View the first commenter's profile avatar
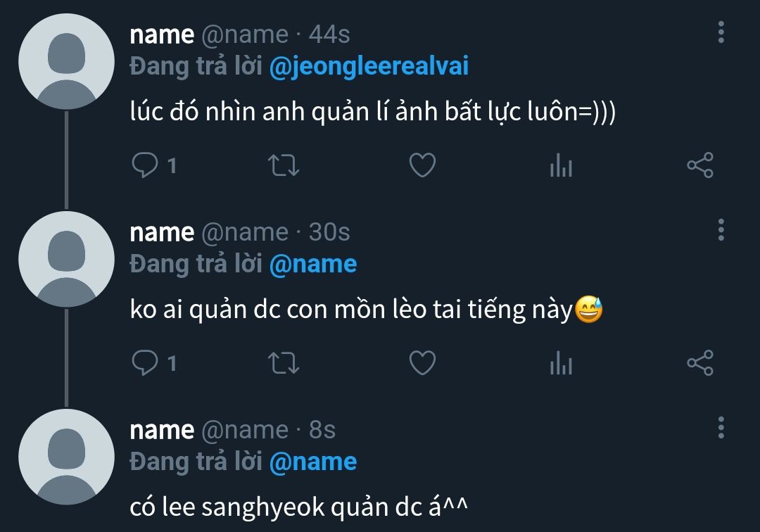The height and width of the screenshot is (532, 760). click(x=66, y=61)
